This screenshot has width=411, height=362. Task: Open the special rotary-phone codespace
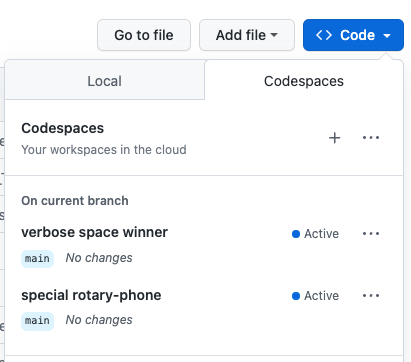tap(91, 295)
